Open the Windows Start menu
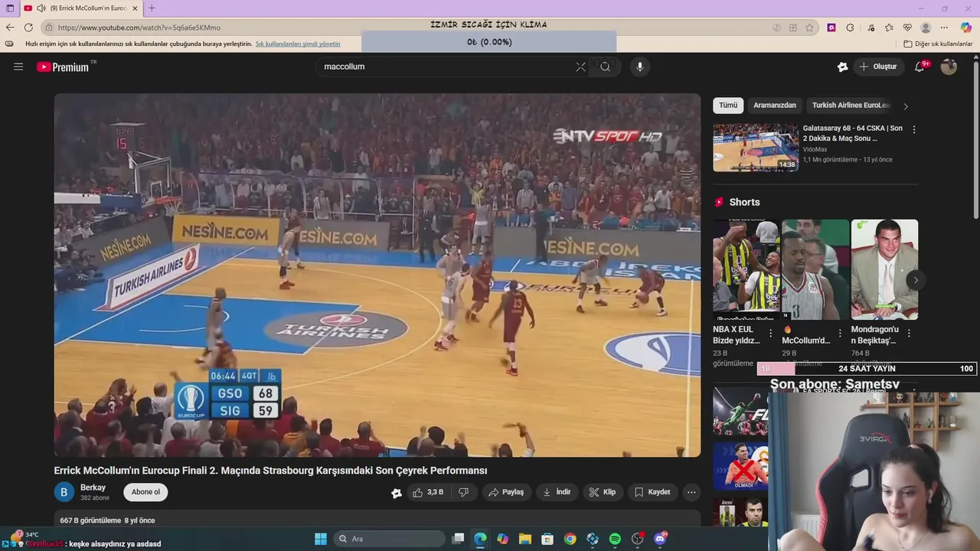 (x=321, y=539)
